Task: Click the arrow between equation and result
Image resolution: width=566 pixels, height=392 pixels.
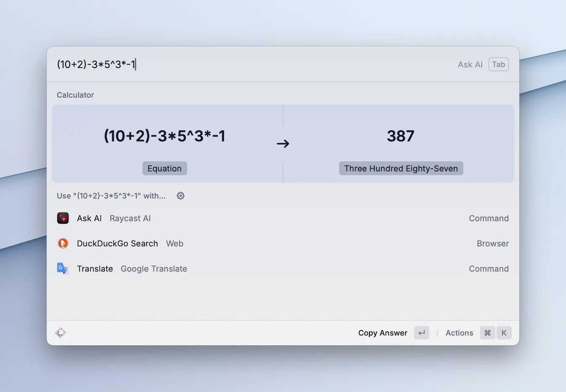Action: pos(283,143)
